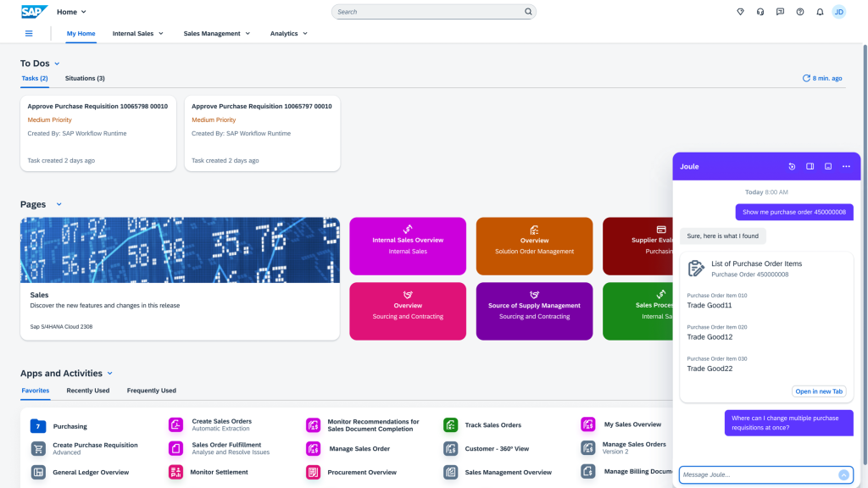The image size is (868, 488).
Task: Collapse the Apps and Activities chevron
Action: point(109,374)
